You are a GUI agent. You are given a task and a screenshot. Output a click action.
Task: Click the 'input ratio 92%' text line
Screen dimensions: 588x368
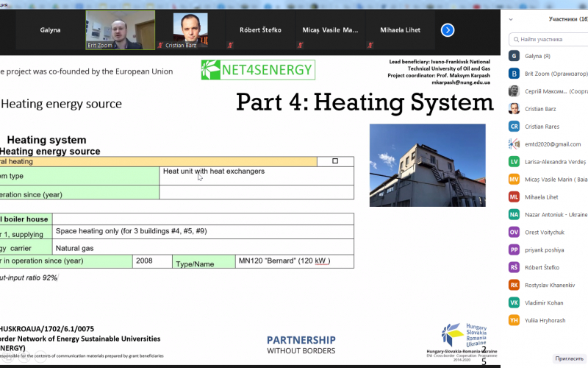click(x=29, y=278)
